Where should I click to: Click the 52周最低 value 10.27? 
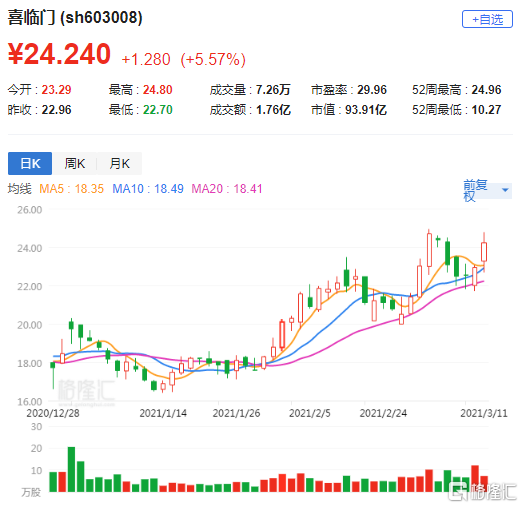click(x=486, y=110)
